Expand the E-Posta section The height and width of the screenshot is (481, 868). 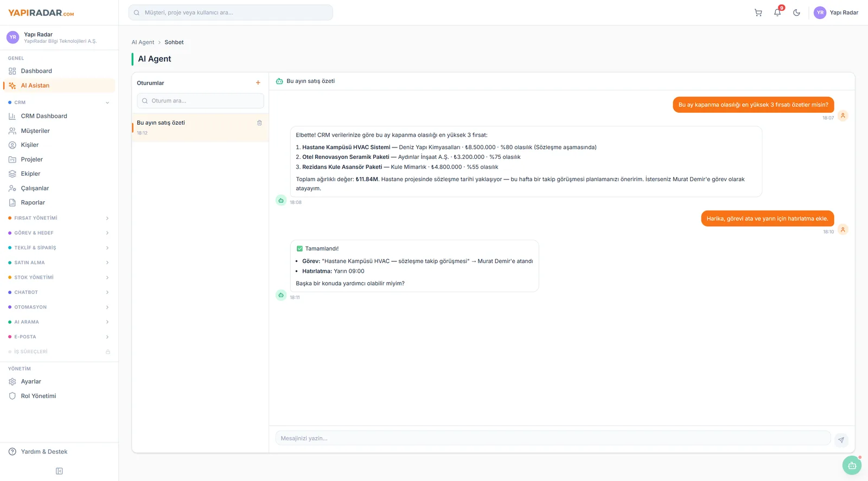point(59,337)
